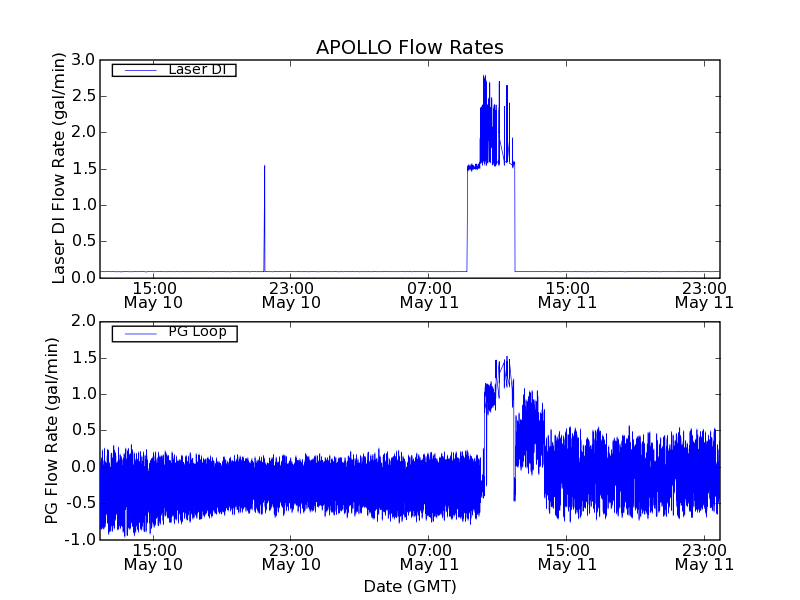Select first 15:00 May 10 tick on top plot

point(153,294)
